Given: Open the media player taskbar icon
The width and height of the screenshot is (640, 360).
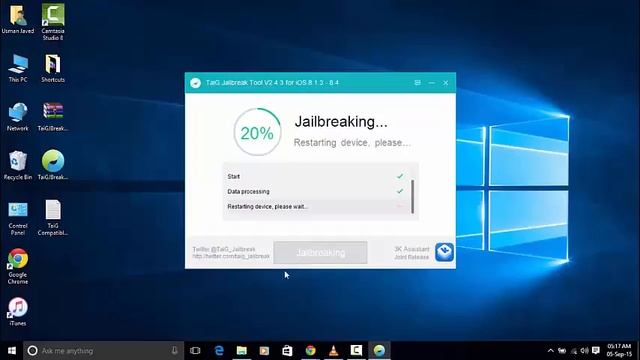Looking at the screenshot, I should [x=264, y=351].
